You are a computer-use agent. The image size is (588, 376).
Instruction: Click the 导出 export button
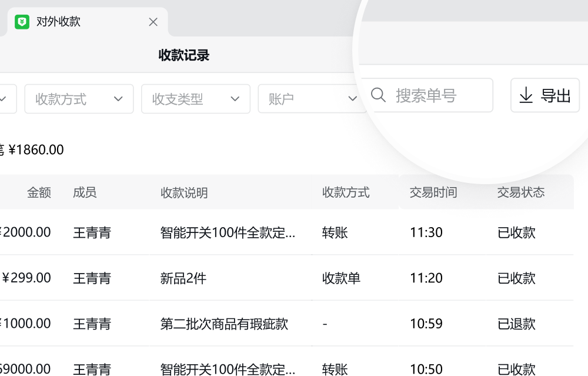pos(545,95)
